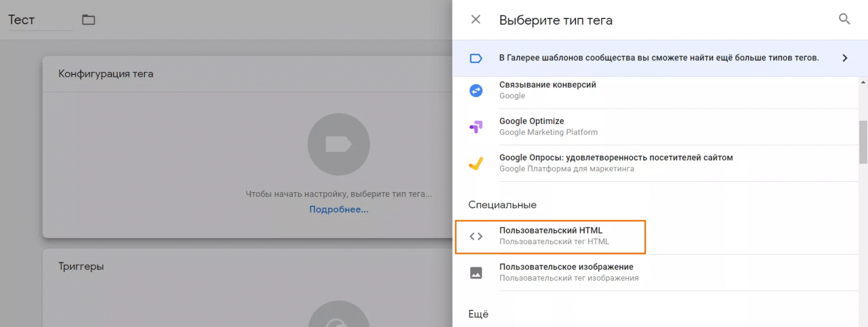This screenshot has width=868, height=327.
Task: Click Google Опросы yellow checkmark icon
Action: coord(476,163)
